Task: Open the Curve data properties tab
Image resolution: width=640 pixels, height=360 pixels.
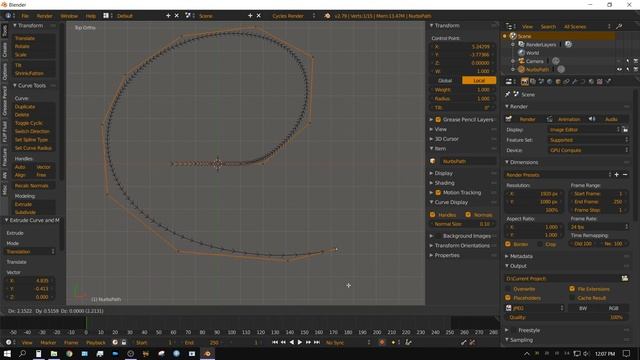Action: 583,82
